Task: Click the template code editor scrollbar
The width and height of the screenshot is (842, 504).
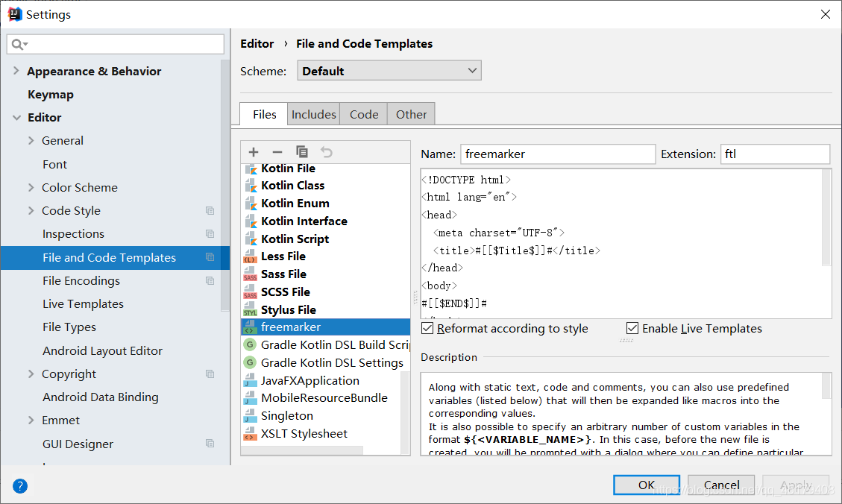Action: 826,218
